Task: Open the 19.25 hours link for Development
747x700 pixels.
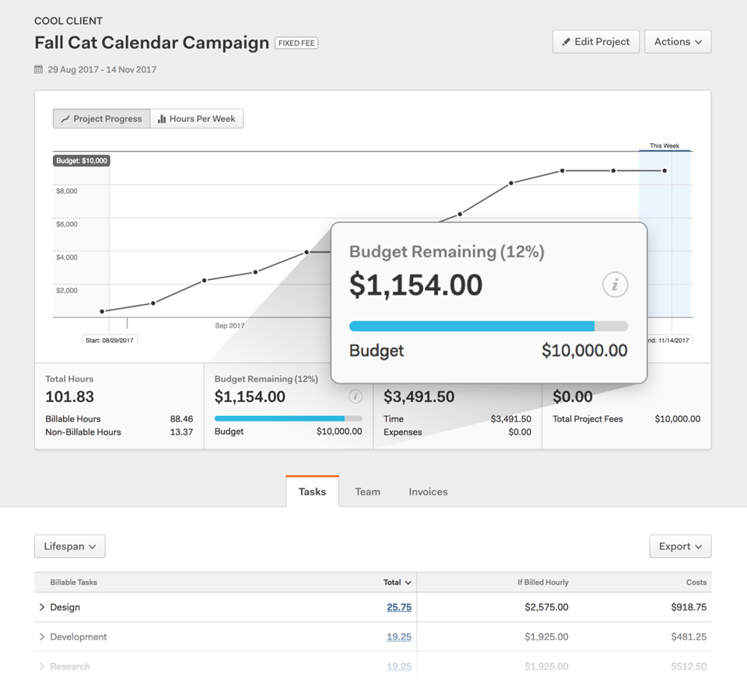Action: [x=399, y=637]
